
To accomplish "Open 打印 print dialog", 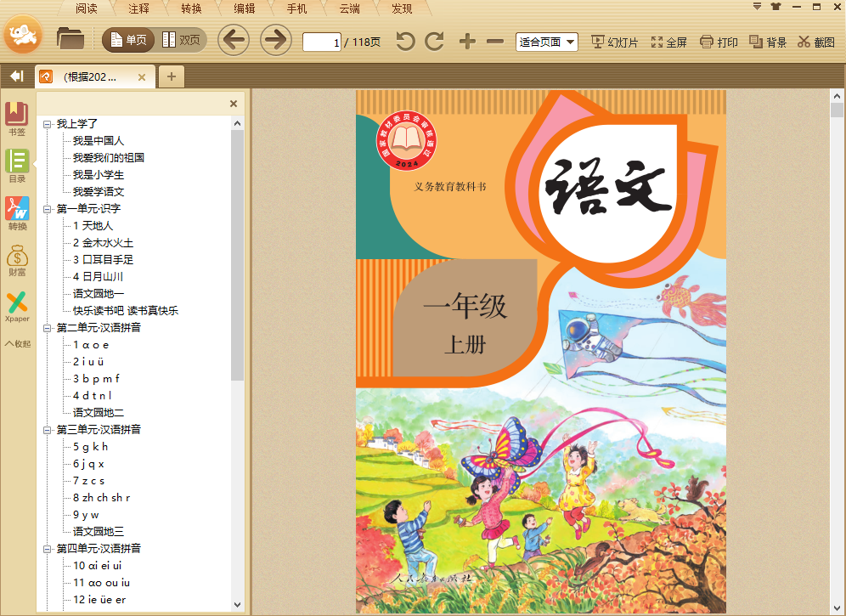I will coord(719,42).
